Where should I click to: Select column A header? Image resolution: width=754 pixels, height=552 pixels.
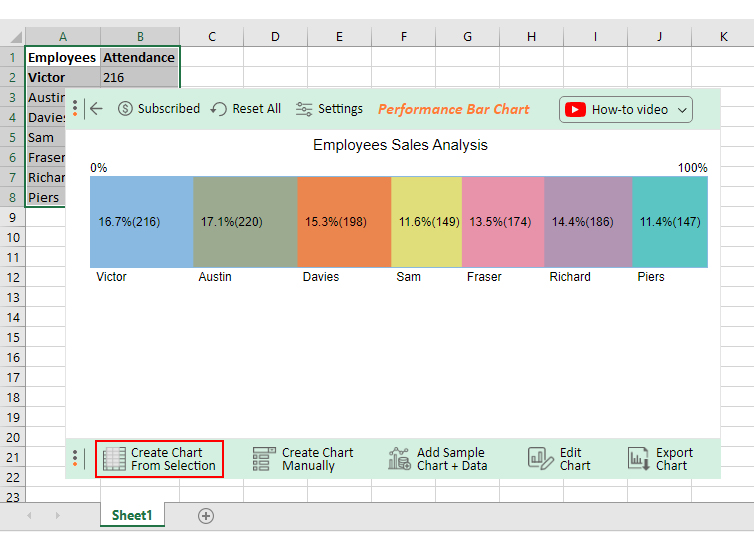tap(63, 37)
